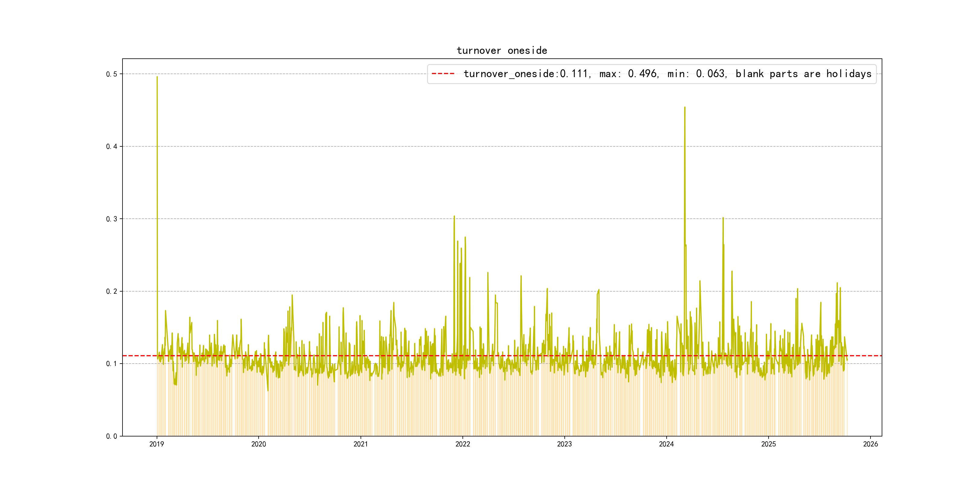This screenshot has width=980, height=490.
Task: Select the 2019 x-axis label
Action: [156, 444]
